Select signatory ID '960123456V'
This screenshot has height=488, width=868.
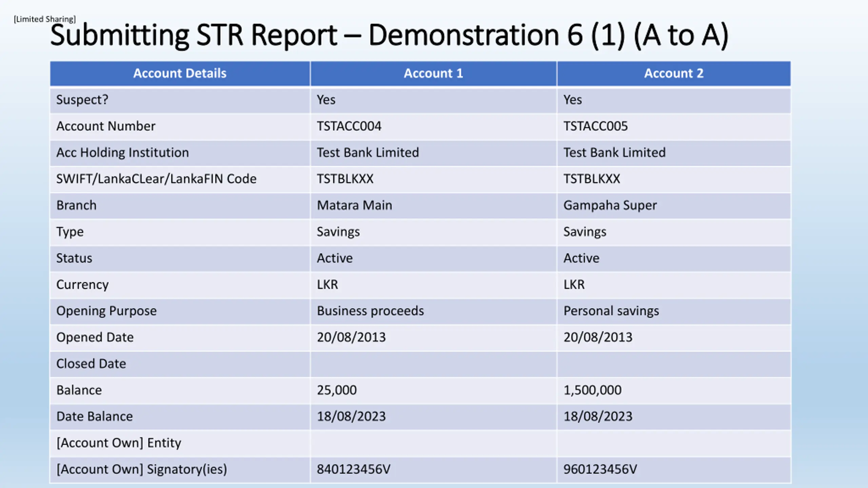(600, 469)
